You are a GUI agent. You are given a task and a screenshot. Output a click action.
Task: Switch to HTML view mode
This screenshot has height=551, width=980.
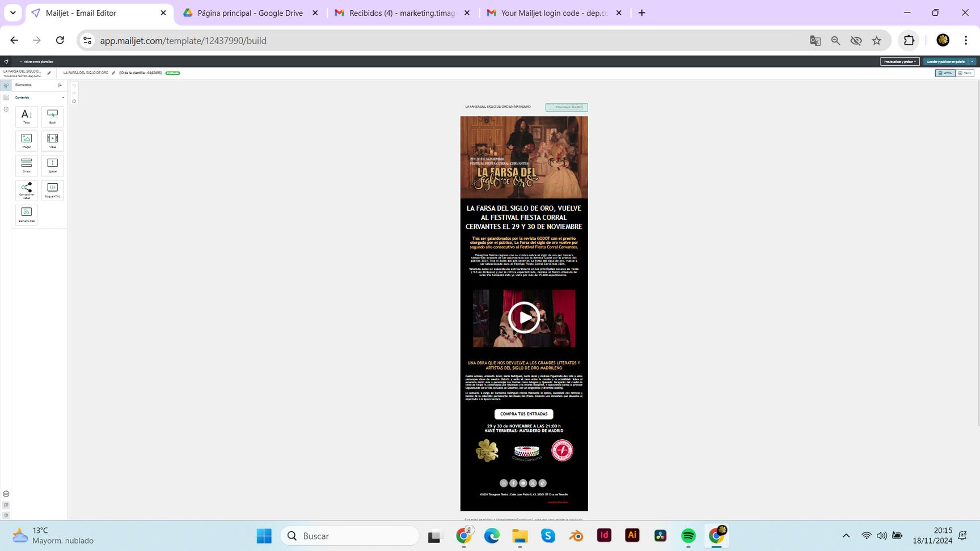click(945, 73)
